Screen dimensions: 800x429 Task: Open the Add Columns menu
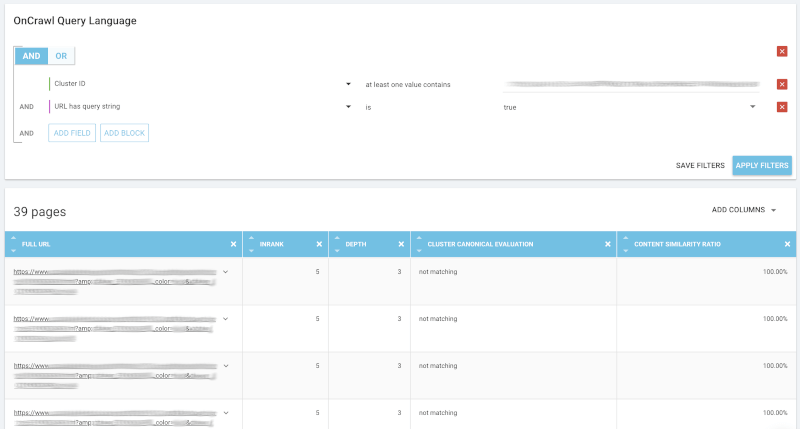click(x=743, y=210)
